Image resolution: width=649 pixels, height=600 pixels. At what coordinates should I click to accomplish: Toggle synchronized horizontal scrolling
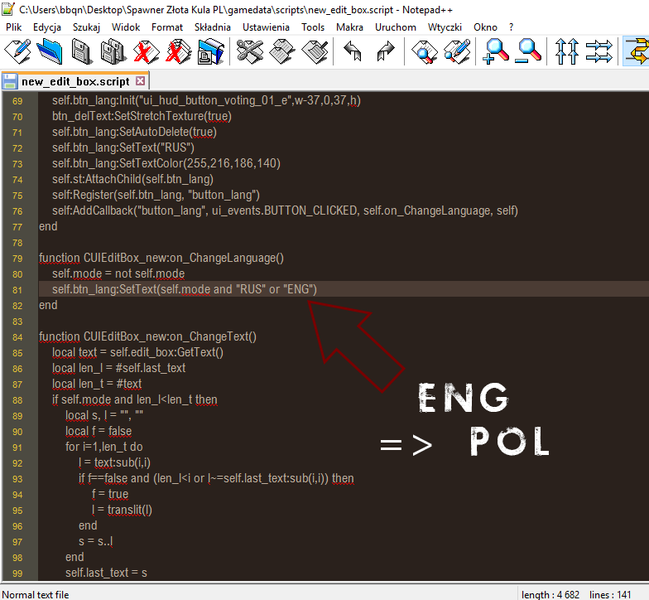(x=599, y=51)
